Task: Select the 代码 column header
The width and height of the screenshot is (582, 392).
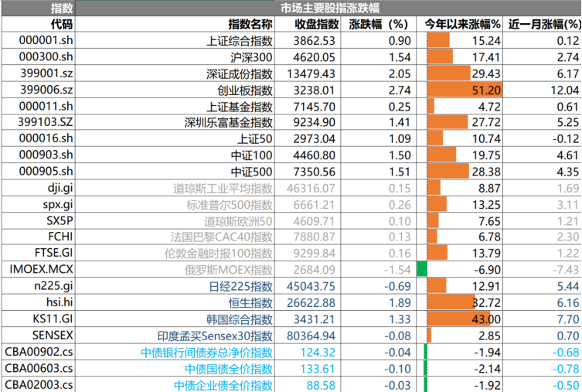Action: click(x=40, y=24)
